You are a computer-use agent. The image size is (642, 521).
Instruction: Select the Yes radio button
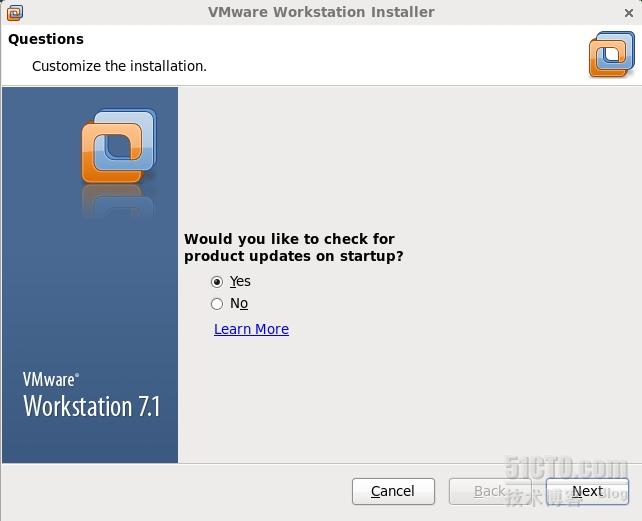217,282
